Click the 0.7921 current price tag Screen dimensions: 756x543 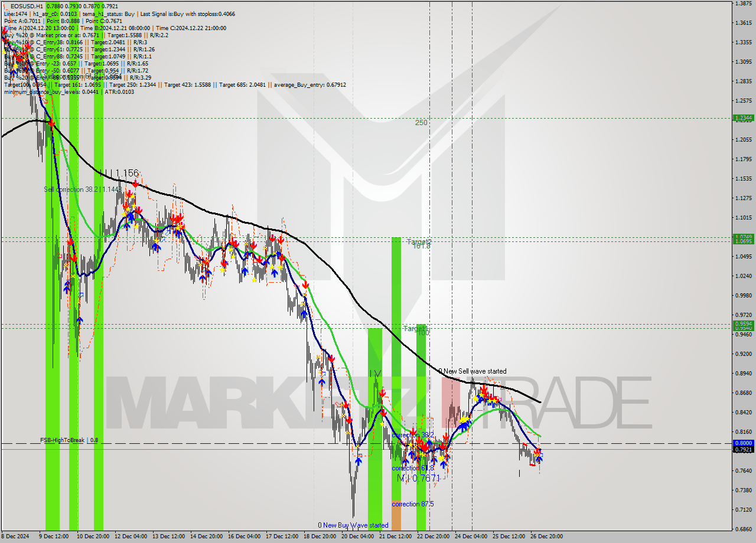743,450
